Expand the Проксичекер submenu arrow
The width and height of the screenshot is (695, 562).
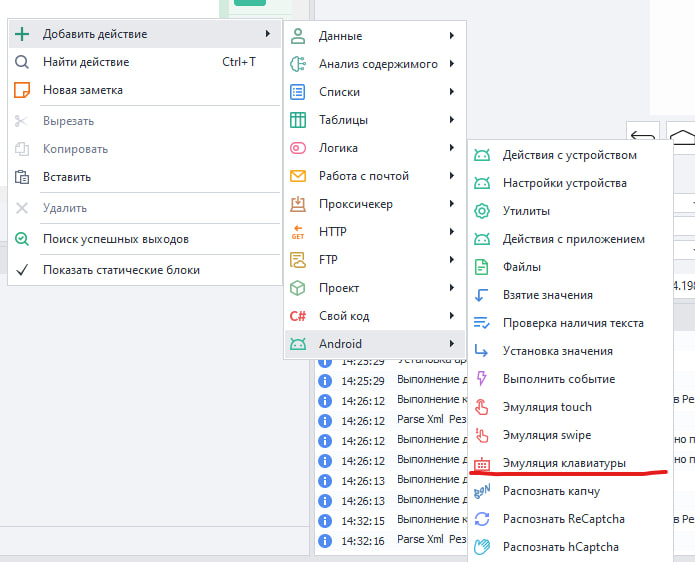coord(451,204)
